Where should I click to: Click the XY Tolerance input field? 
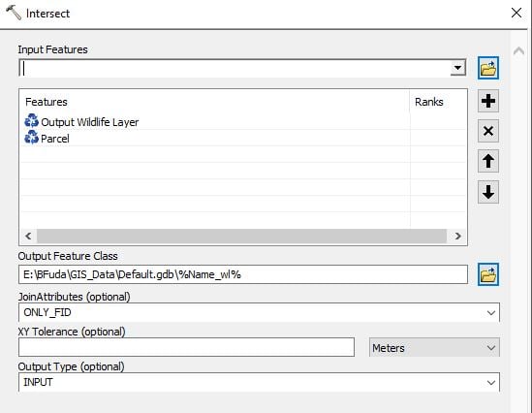pos(186,347)
